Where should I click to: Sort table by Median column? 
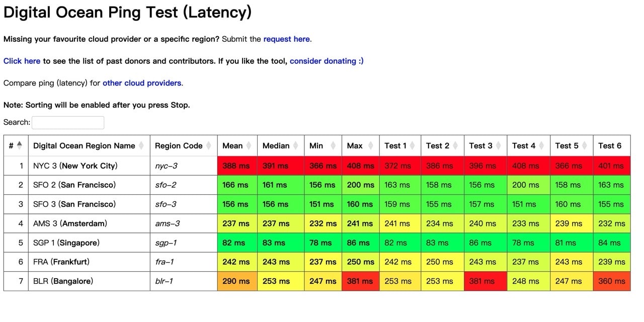(281, 145)
